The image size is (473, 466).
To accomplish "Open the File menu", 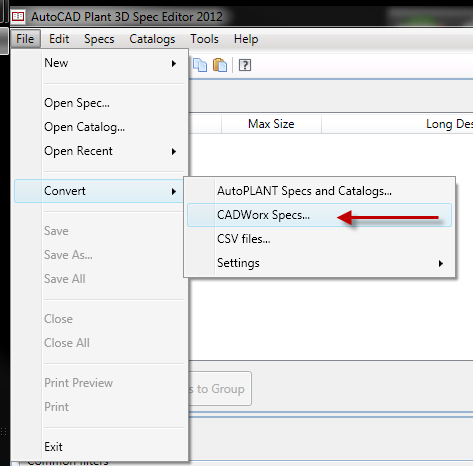I will pos(25,39).
